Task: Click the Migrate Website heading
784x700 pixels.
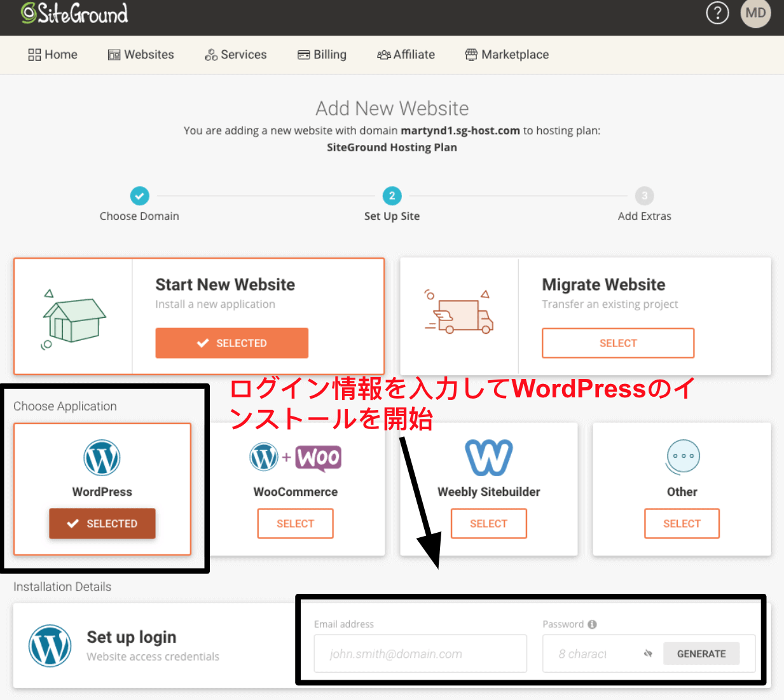Action: [603, 284]
